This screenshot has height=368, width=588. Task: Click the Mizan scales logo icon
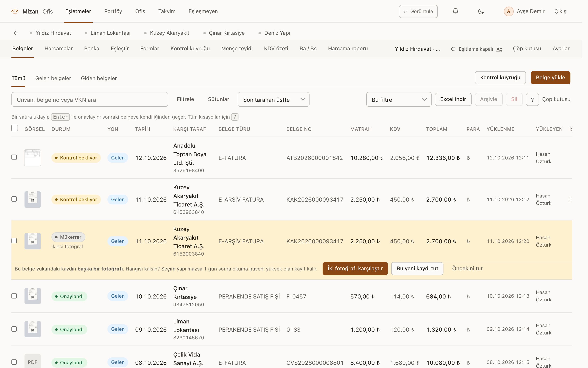coord(15,11)
